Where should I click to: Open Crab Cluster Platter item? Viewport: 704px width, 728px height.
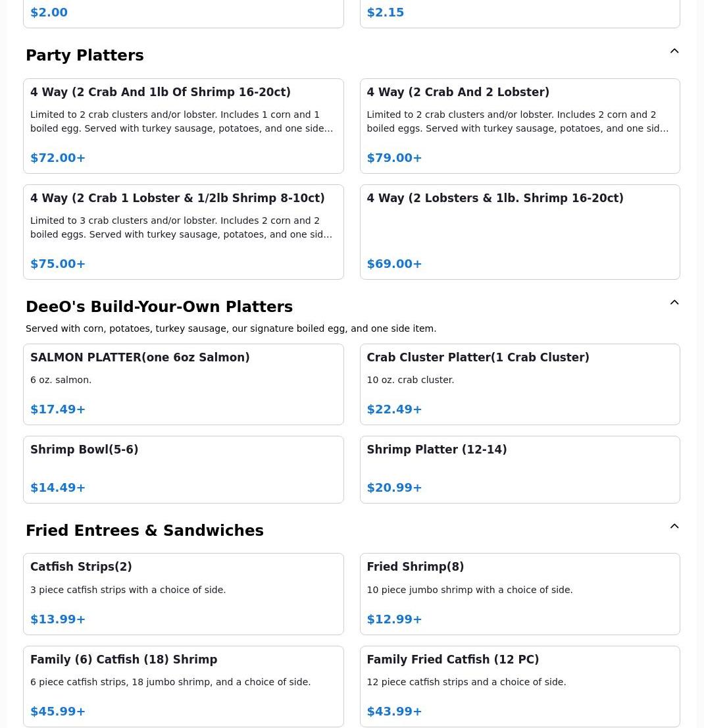(519, 384)
